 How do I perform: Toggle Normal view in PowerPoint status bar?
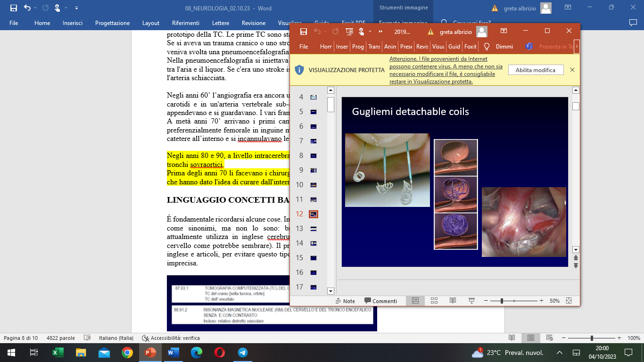click(x=415, y=301)
